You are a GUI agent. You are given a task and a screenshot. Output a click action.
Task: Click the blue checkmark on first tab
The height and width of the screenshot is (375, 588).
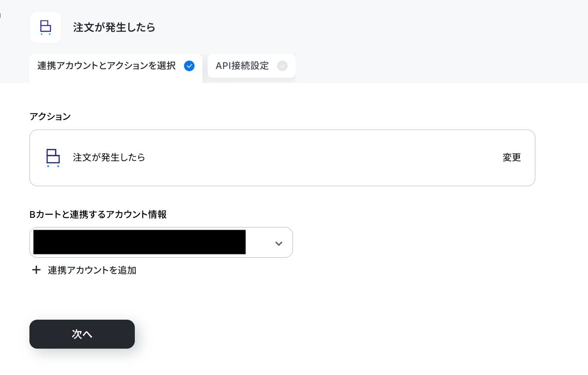189,66
